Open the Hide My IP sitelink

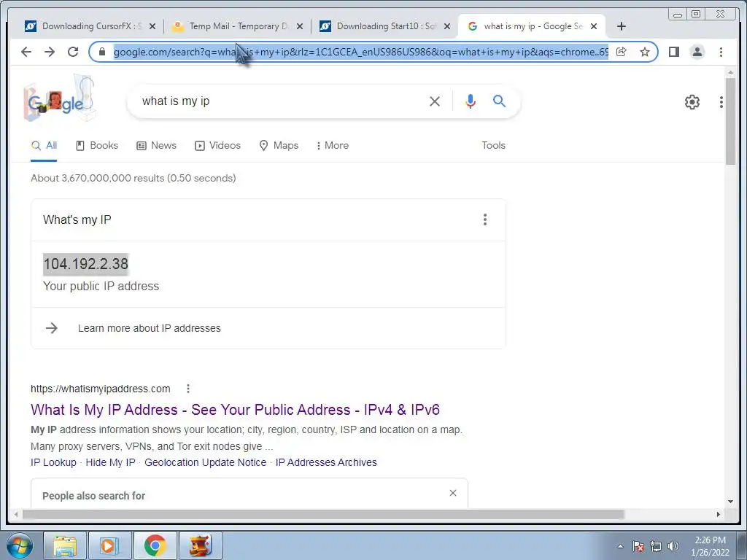coord(111,462)
